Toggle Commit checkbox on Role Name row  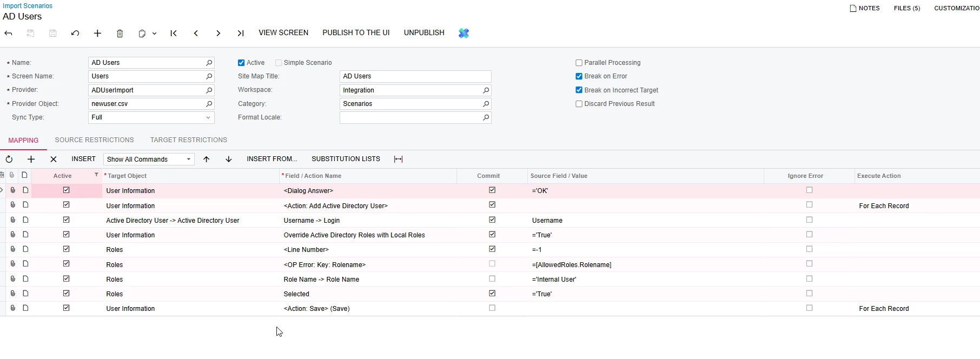coord(492,278)
